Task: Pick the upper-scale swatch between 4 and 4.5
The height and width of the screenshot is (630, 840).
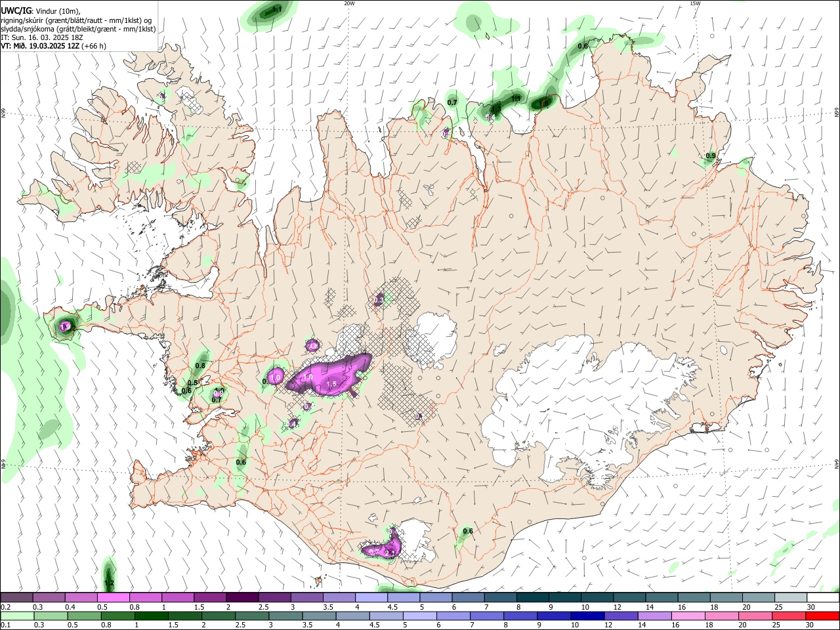Action: click(x=370, y=597)
